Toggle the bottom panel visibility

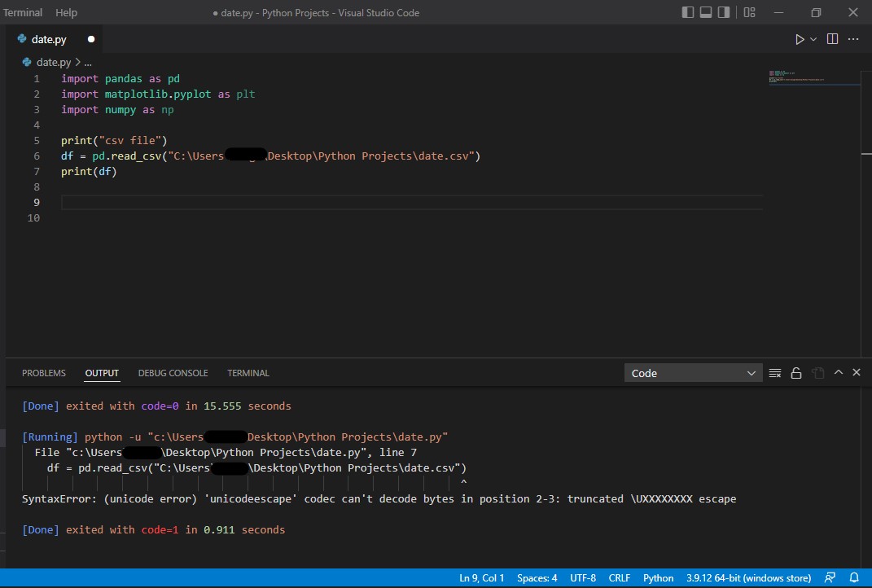pos(708,12)
